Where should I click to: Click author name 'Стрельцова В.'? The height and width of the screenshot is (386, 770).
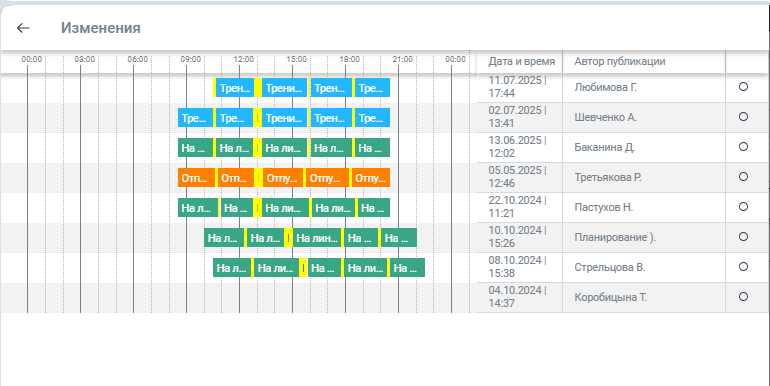click(x=610, y=267)
